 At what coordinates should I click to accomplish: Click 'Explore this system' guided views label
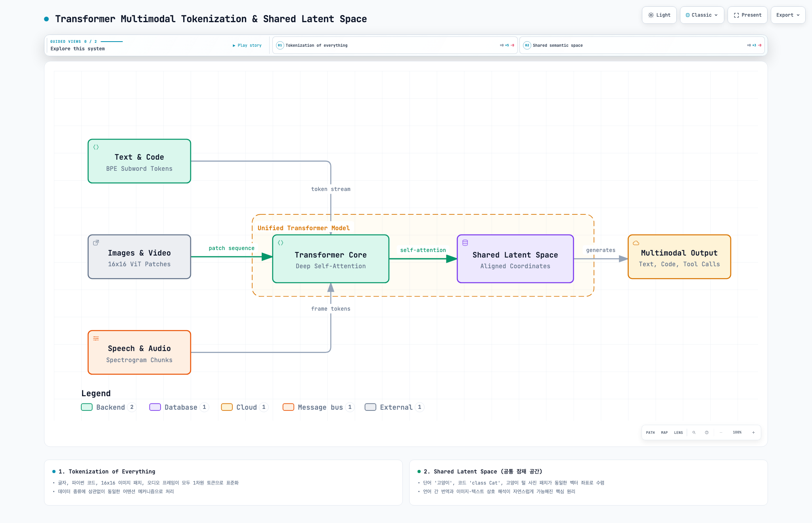coord(78,49)
